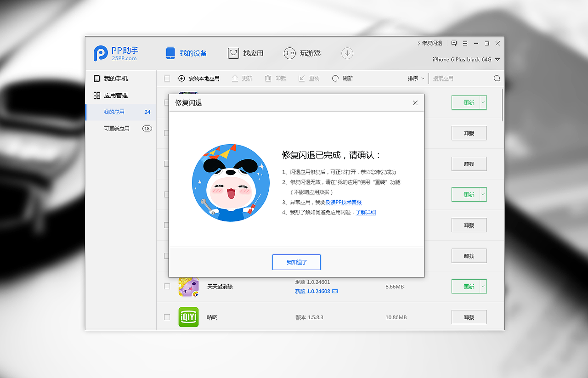Open the 反馈PP技术客服 link
588x378 pixels.
(344, 202)
